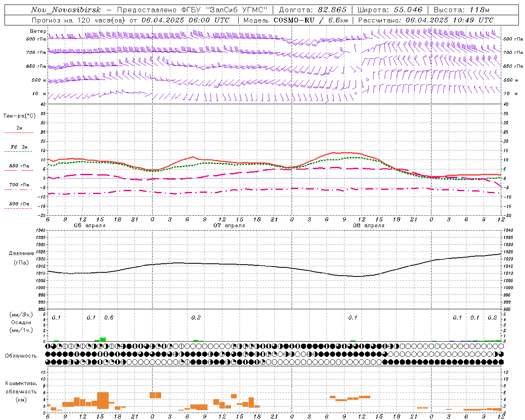Viewport: 525px width, 420px height.
Task: Click the tallest green precipitation bar under 0.6
Action: 103,339
